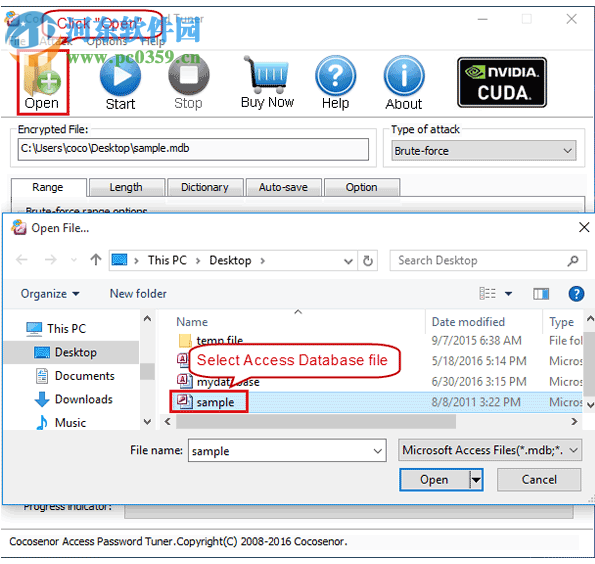Select Documents in navigation tree
595x564 pixels.
click(75, 376)
